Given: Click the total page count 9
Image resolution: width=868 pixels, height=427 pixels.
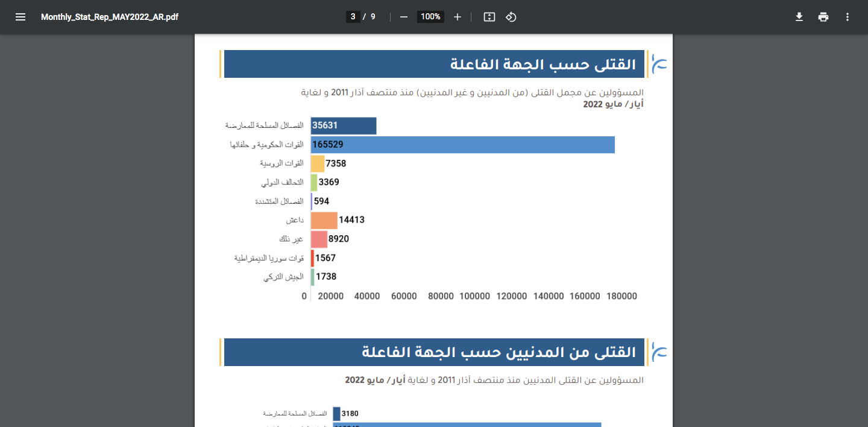Looking at the screenshot, I should pyautogui.click(x=373, y=17).
